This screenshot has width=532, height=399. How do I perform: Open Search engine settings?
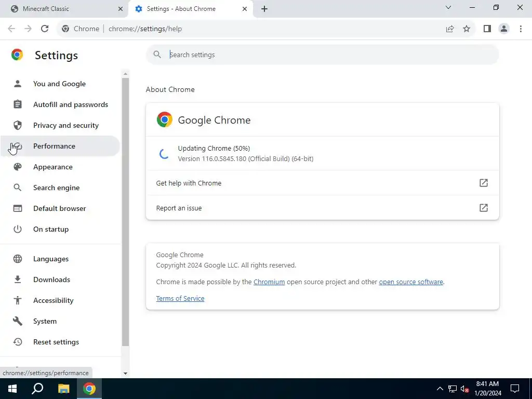(60, 187)
